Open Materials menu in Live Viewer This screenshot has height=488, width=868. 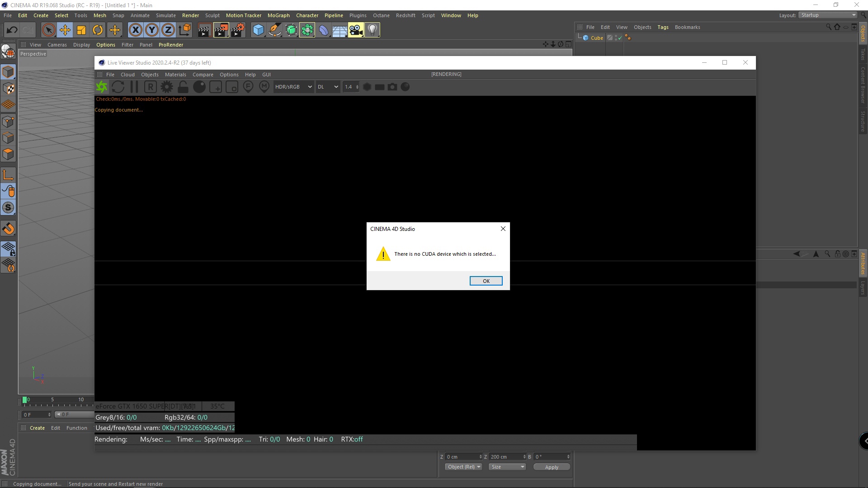(175, 75)
